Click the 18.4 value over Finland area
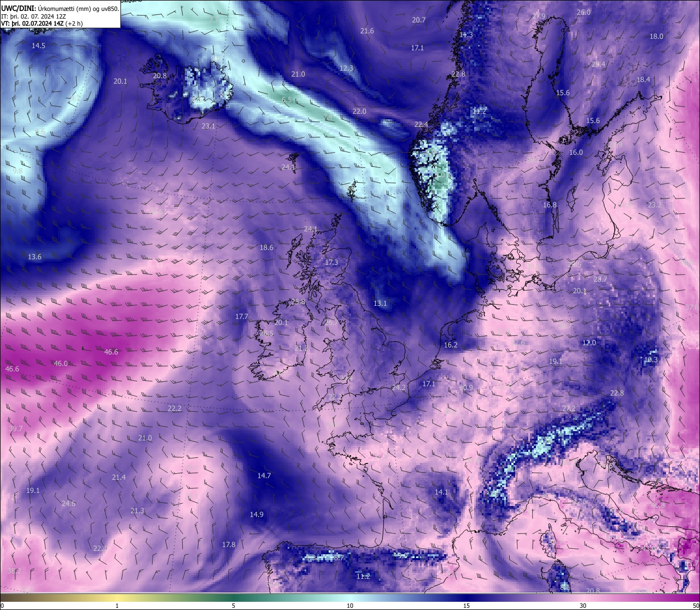Screen dimensions: 700x610 [x=643, y=80]
